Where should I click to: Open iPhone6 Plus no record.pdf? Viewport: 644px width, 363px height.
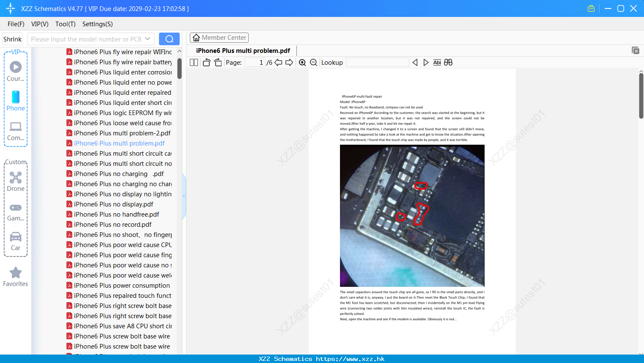click(x=109, y=225)
